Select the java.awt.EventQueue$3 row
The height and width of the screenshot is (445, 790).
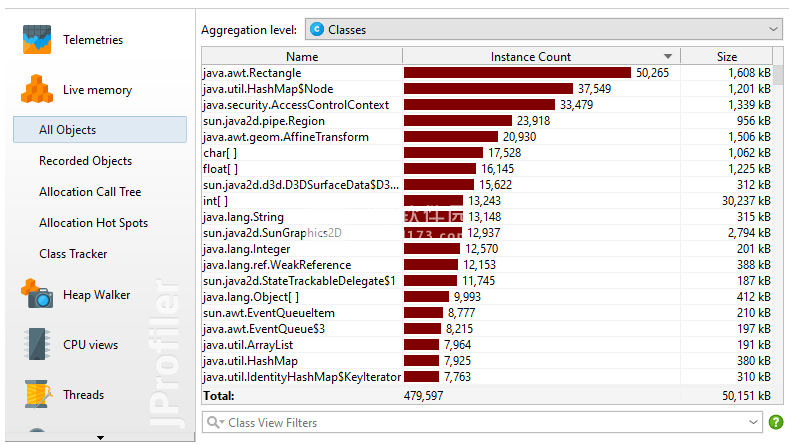coord(487,329)
